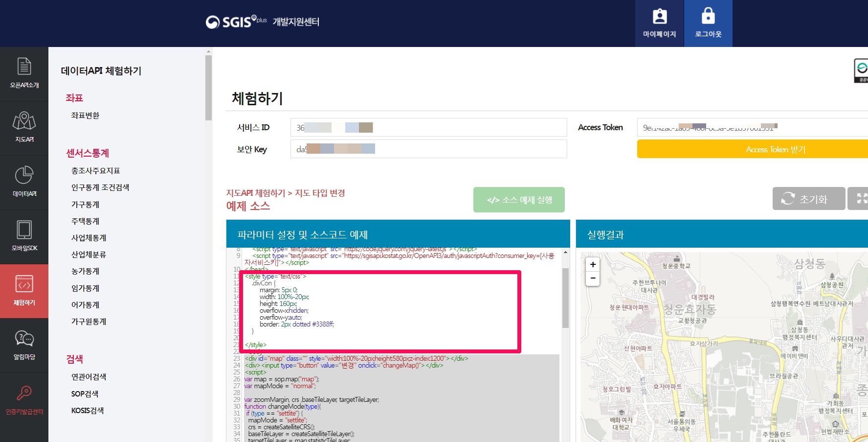This screenshot has height=442, width=868.
Task: Open SOP검색 menu item
Action: [x=85, y=394]
